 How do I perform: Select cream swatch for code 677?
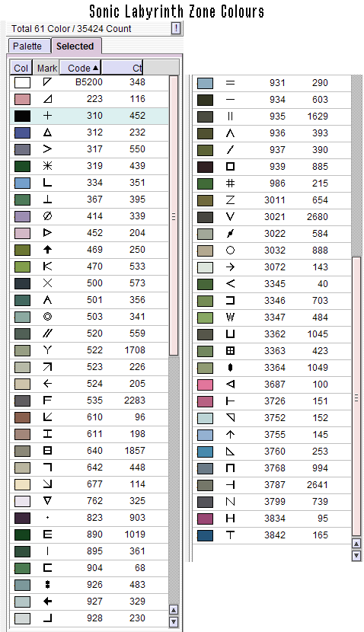(x=23, y=484)
